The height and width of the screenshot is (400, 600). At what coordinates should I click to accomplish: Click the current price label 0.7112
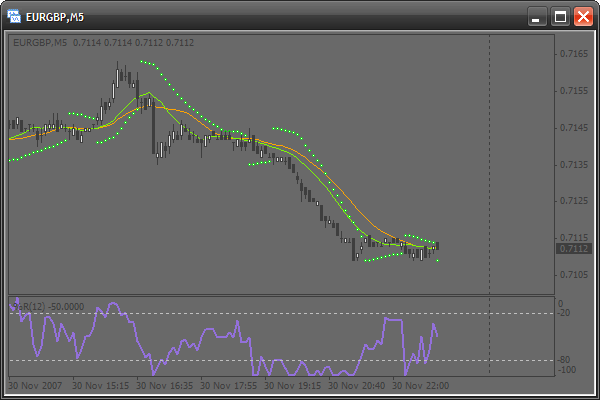(x=574, y=248)
